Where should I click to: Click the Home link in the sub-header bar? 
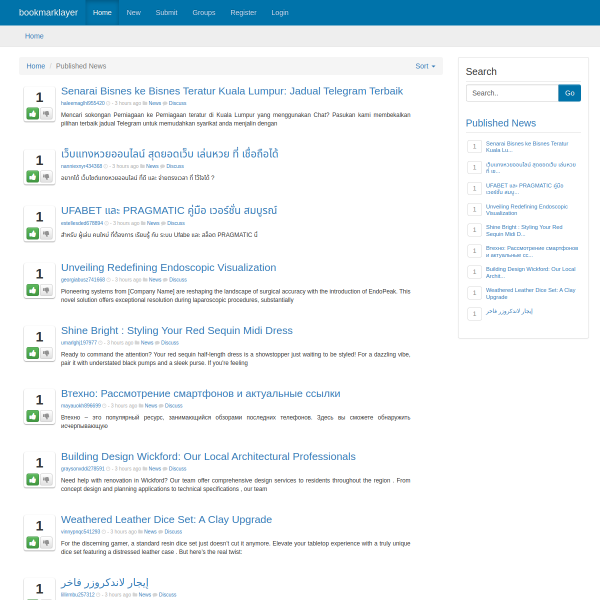(x=34, y=36)
